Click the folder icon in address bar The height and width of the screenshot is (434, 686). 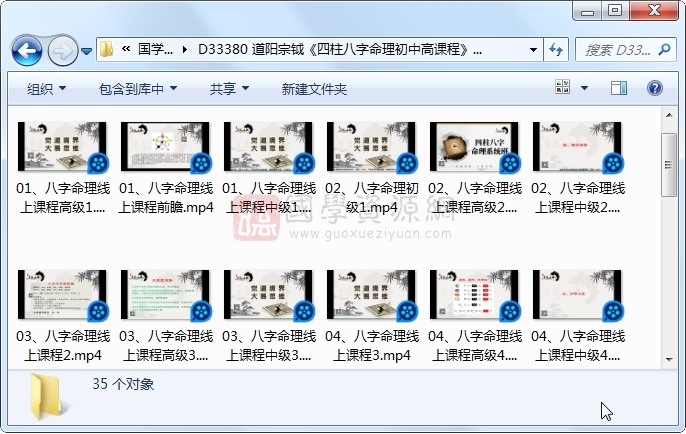tap(106, 49)
